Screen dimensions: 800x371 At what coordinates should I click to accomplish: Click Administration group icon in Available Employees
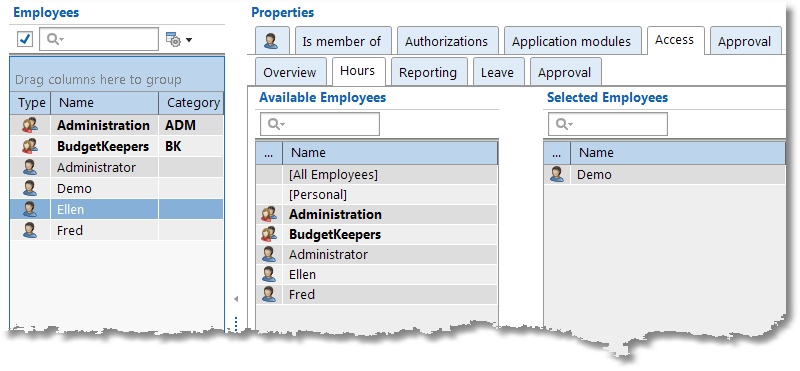click(269, 214)
